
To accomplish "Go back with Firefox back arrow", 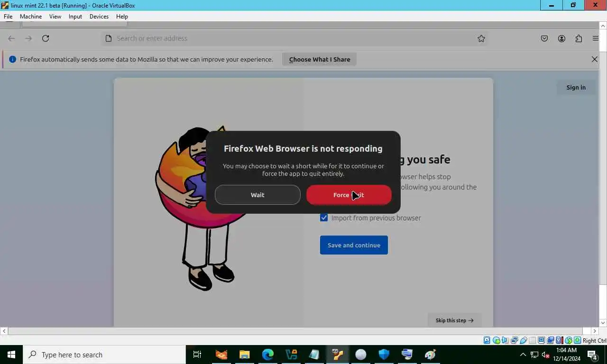I will tap(11, 38).
